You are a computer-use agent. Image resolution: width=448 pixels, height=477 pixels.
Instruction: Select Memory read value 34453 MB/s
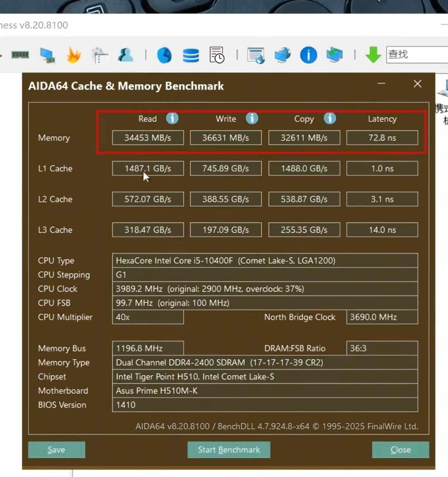148,138
